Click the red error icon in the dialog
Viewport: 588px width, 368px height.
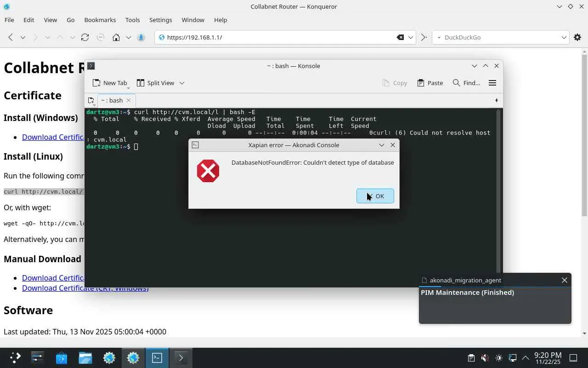tap(208, 171)
